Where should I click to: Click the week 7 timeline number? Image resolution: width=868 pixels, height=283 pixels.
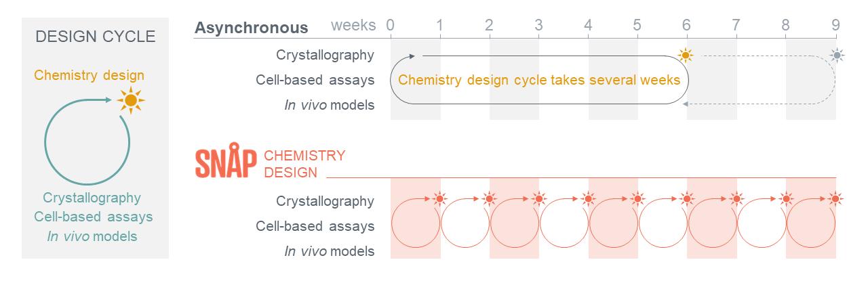(x=736, y=26)
